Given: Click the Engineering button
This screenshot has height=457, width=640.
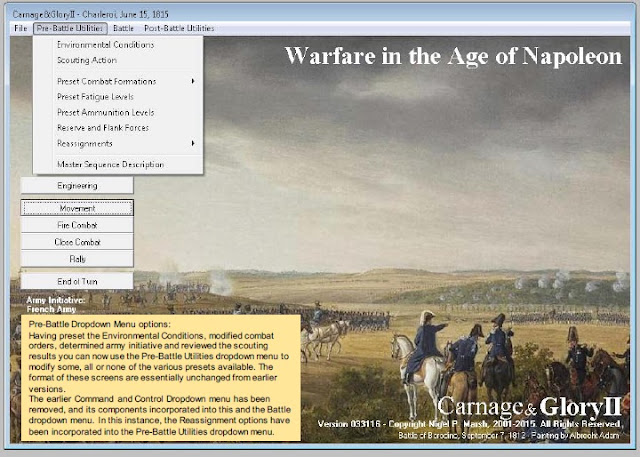Looking at the screenshot, I should [77, 186].
